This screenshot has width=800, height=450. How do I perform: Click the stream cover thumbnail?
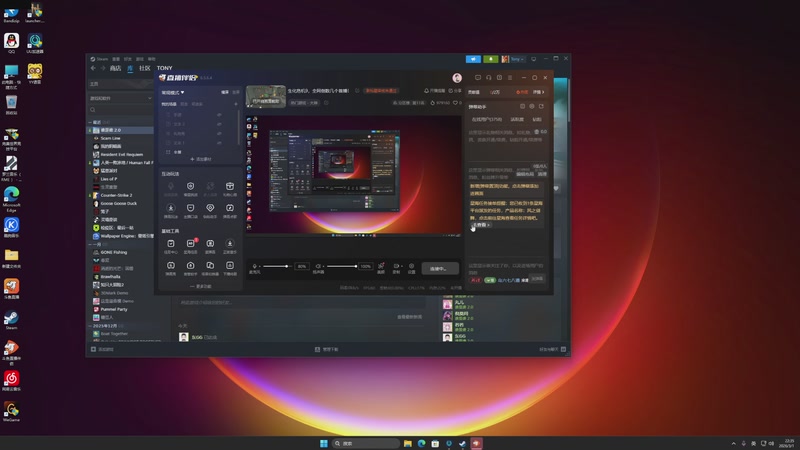click(x=266, y=96)
